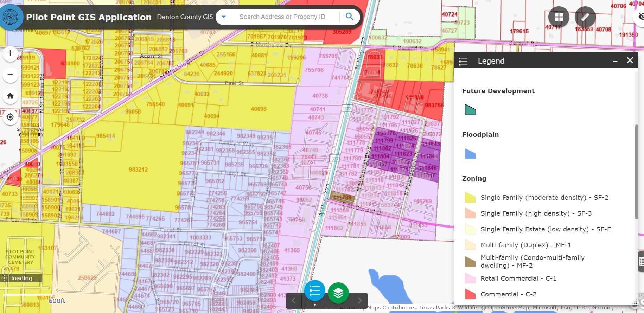Click the Denton County seal logo
Screen dimensions: 644x313
point(11,17)
